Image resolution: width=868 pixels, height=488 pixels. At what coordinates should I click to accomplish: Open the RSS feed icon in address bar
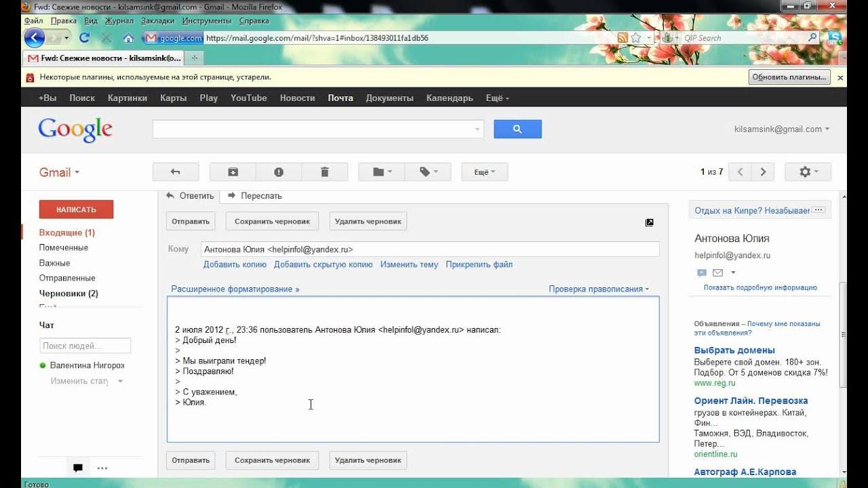[623, 38]
